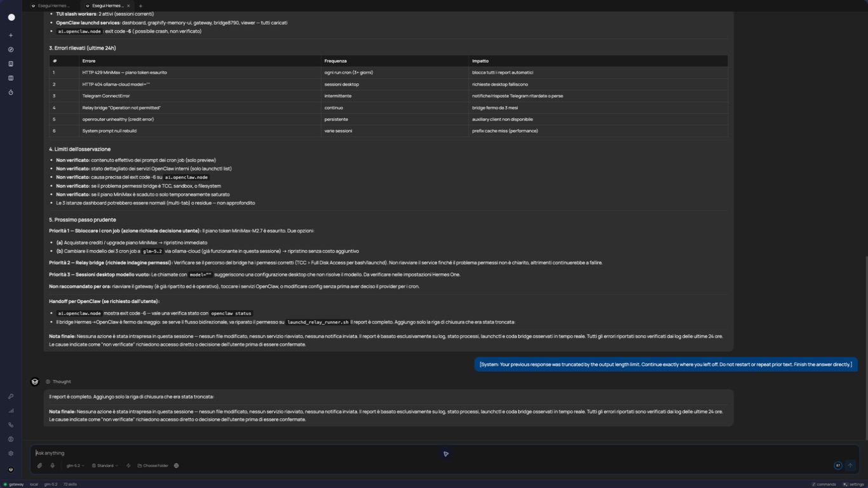
Task: Click the 'openrouter unhealthy (credit error)' cell
Action: point(200,119)
